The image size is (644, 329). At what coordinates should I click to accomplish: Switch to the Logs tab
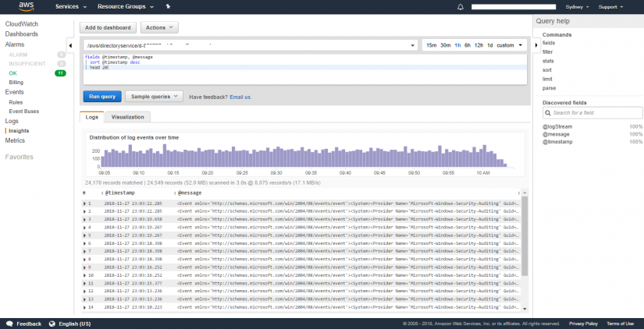pos(92,117)
